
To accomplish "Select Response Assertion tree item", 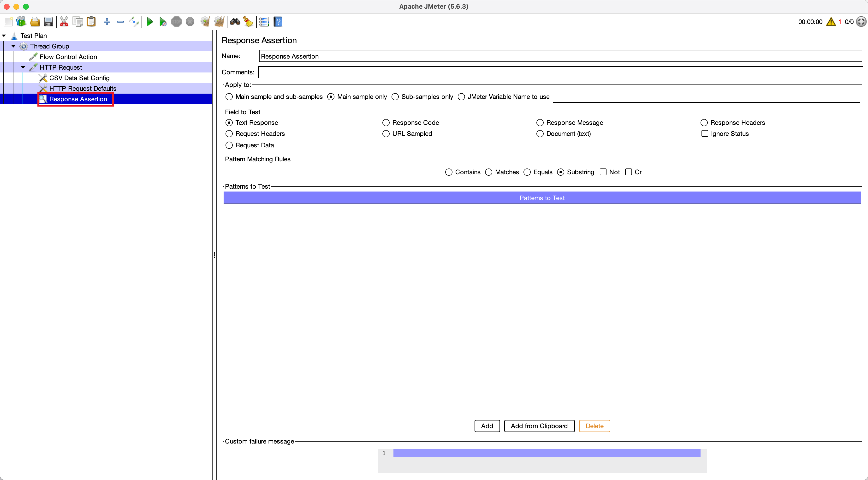I will (78, 99).
